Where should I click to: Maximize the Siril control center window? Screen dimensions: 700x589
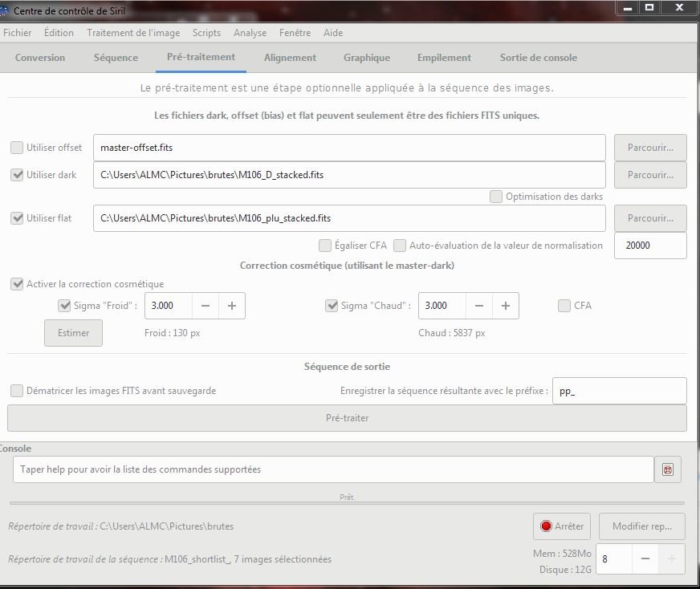tap(649, 7)
